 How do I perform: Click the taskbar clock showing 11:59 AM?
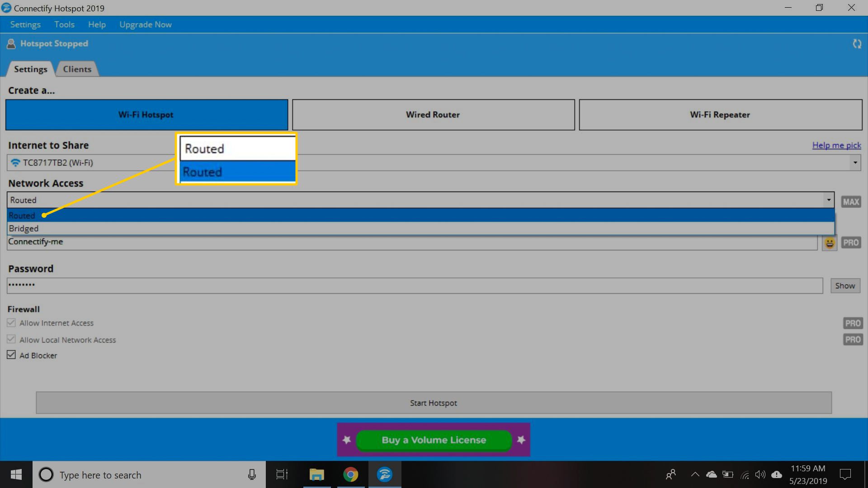[808, 474]
